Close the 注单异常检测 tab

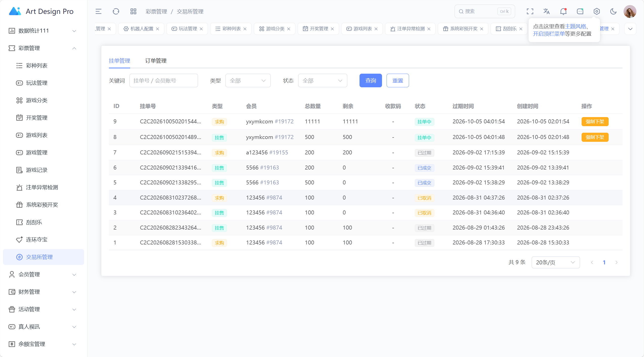pyautogui.click(x=429, y=29)
